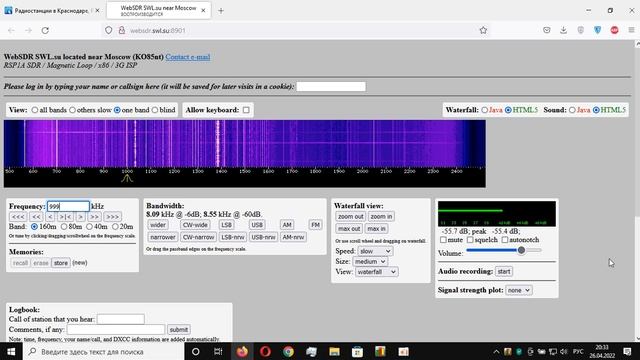Image resolution: width=640 pixels, height=360 pixels.
Task: Start audio recording
Action: [504, 271]
